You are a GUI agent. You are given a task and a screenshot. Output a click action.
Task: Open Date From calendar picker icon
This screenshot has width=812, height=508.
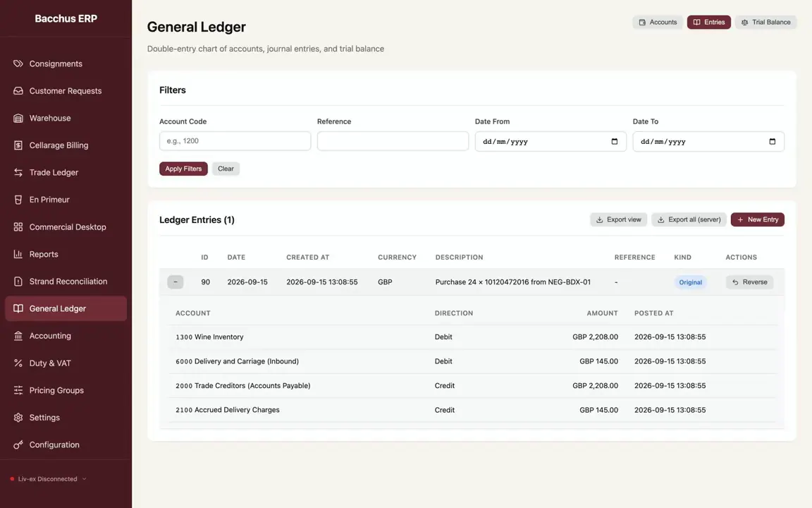coord(615,142)
